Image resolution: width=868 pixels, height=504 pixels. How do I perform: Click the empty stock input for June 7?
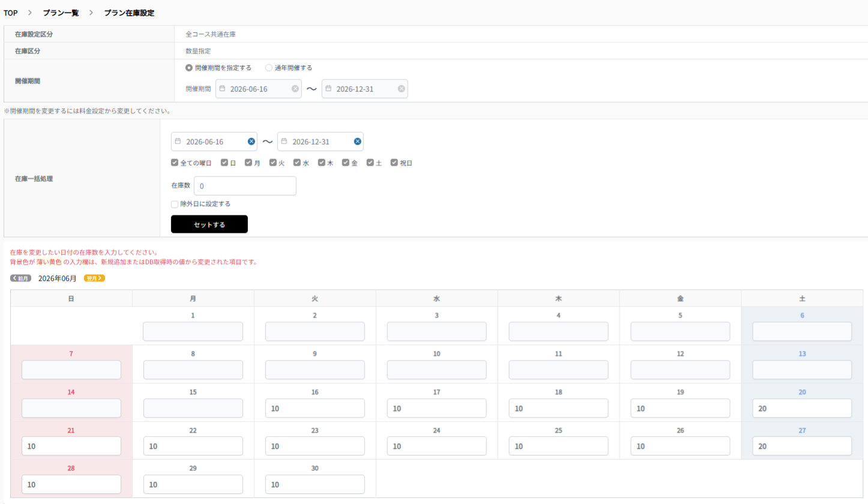pos(71,370)
